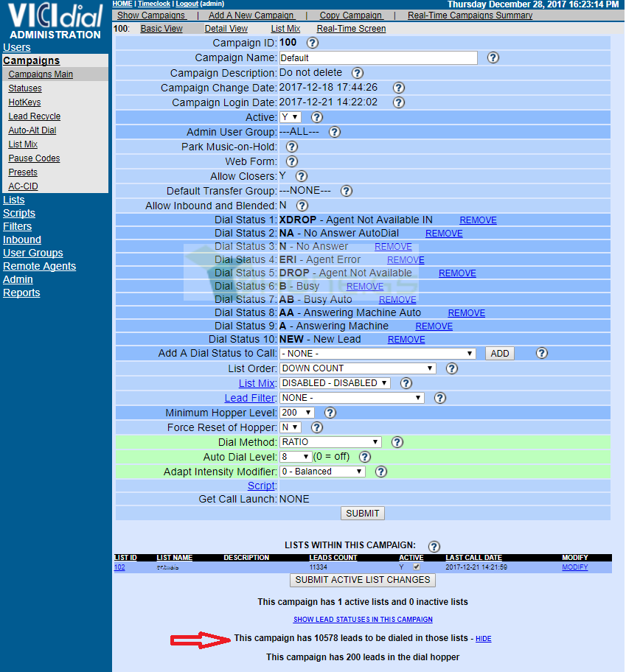Show help for Default Transfer Group
Screen dimensions: 626x672
coord(347,191)
